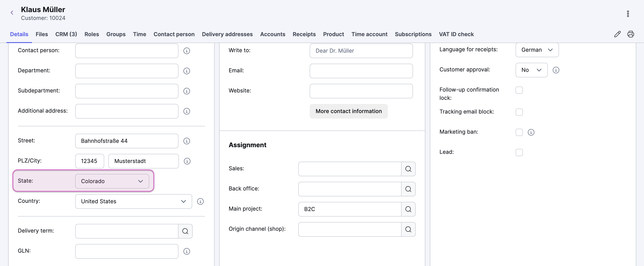Screen dimensions: 644x266
Task: Switch to the Accounts tab
Action: (272, 34)
